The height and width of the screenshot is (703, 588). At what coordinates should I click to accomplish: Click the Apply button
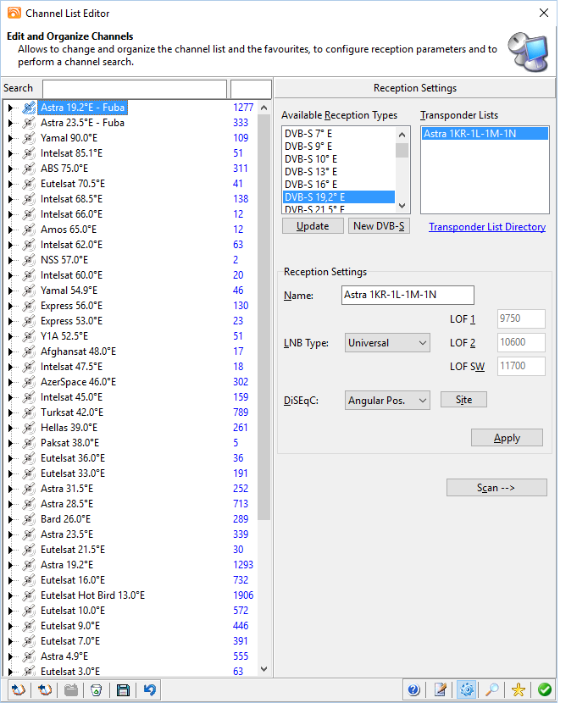point(507,438)
